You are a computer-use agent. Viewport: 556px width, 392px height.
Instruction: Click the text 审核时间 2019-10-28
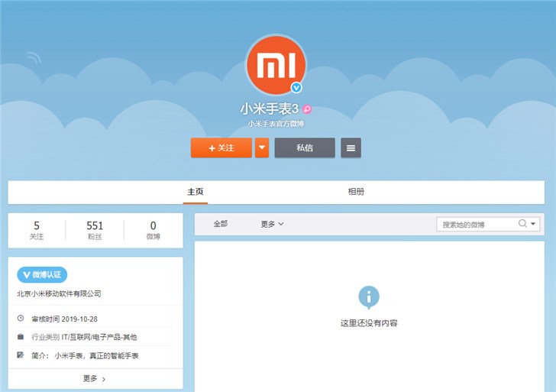point(64,319)
